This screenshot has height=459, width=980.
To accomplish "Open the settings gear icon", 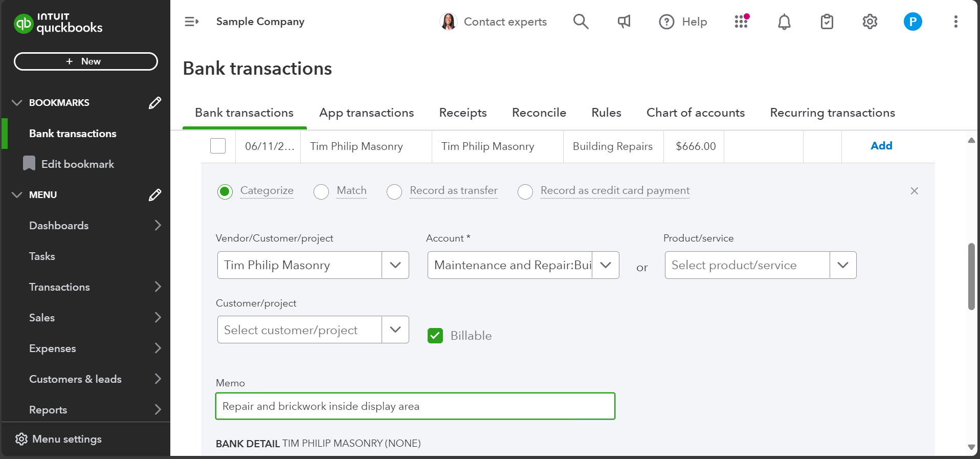I will coord(870,21).
